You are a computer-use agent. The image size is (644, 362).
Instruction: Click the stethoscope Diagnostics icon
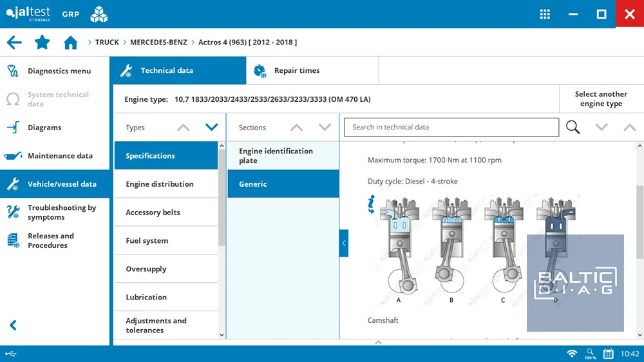tap(13, 71)
